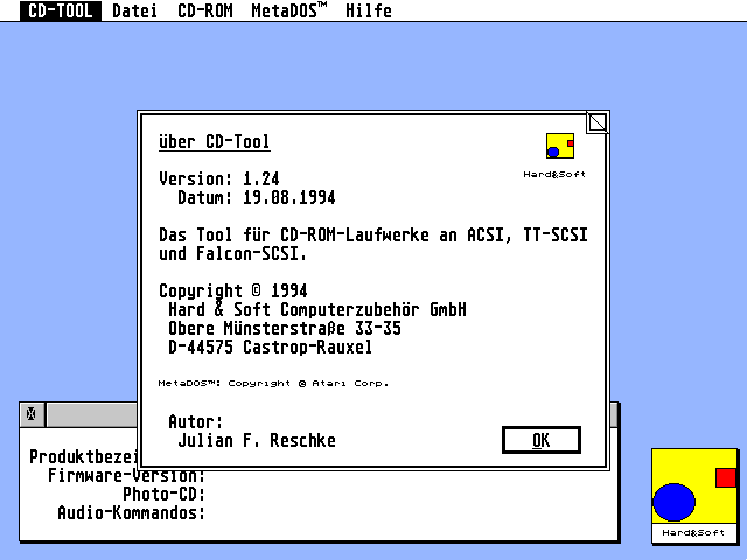Close the background info window
Image resolution: width=747 pixels, height=560 pixels.
tap(32, 414)
